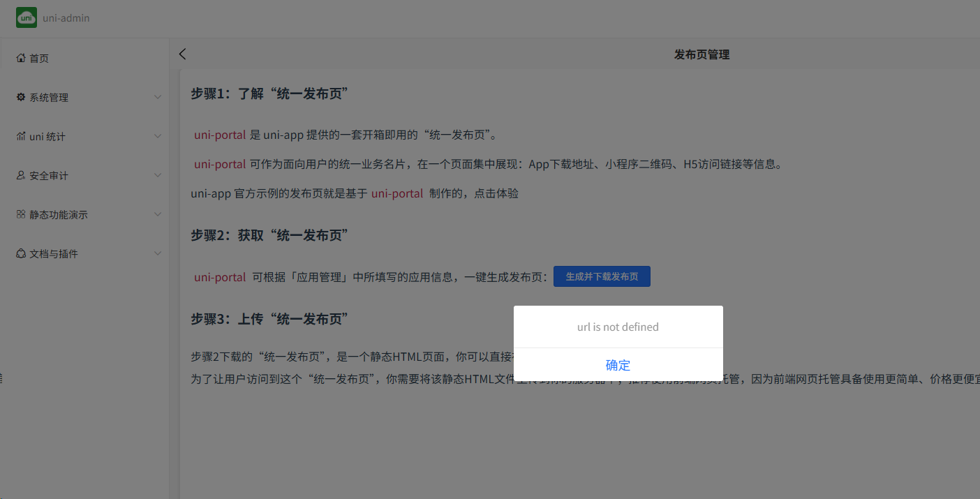Expand the 静态功能演示 menu chevron

(x=158, y=214)
